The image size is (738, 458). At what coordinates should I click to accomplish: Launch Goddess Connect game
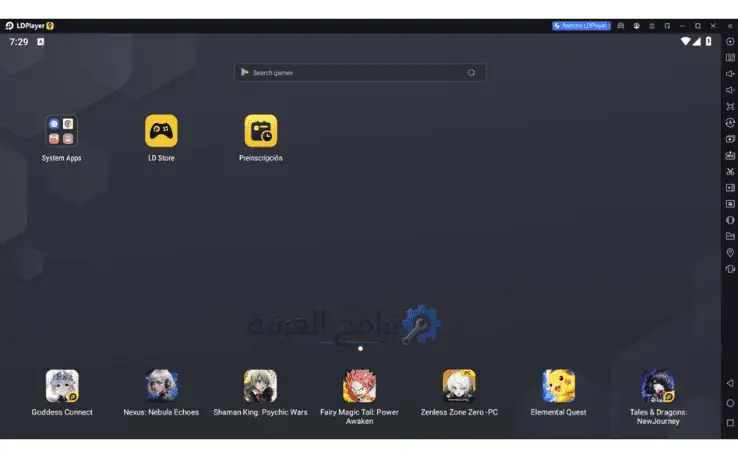(62, 386)
